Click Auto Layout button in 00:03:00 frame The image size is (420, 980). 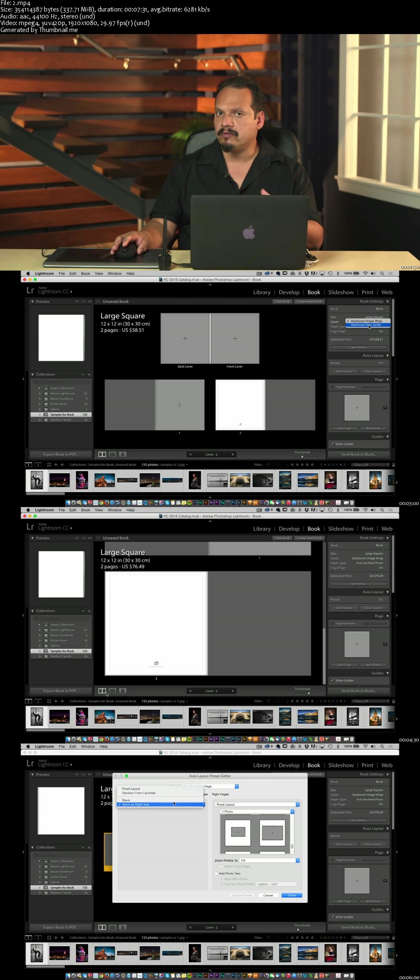pos(345,371)
